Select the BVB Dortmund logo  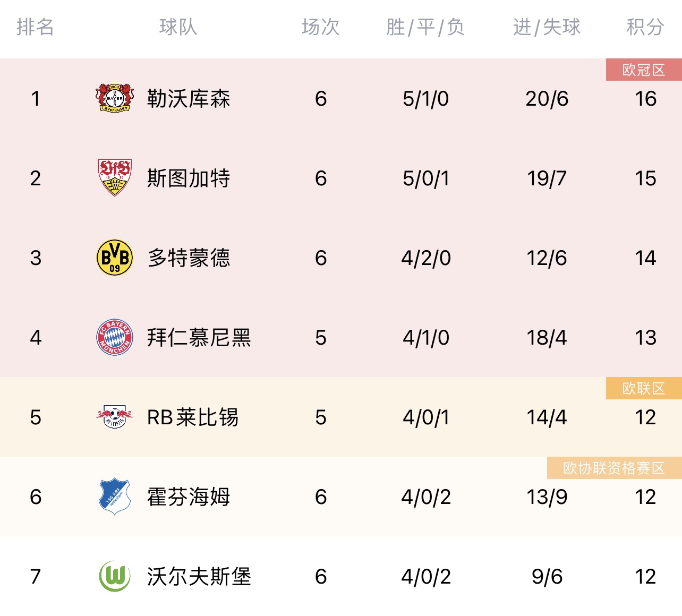tap(114, 258)
